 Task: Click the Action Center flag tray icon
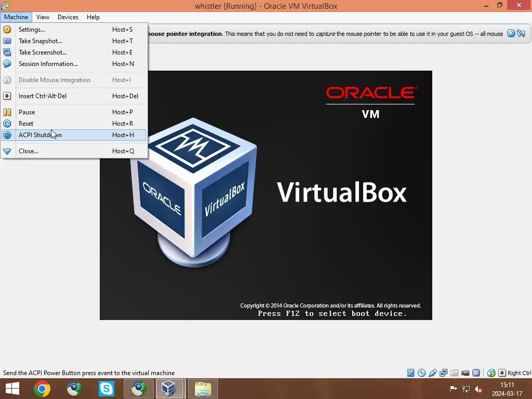coord(453,389)
